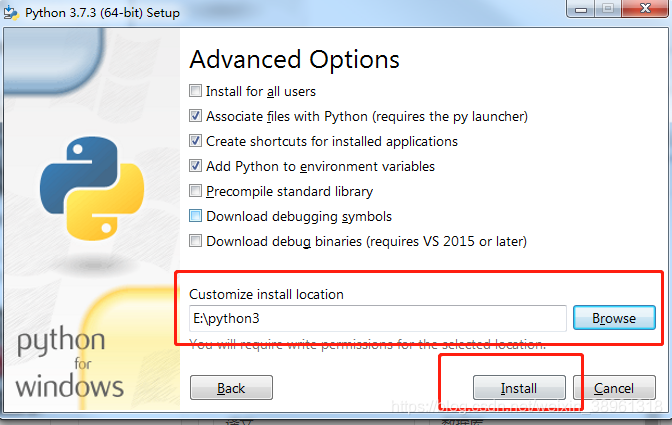Viewport: 672px width, 425px height.
Task: Enable Install for all users checkbox
Action: [x=195, y=91]
